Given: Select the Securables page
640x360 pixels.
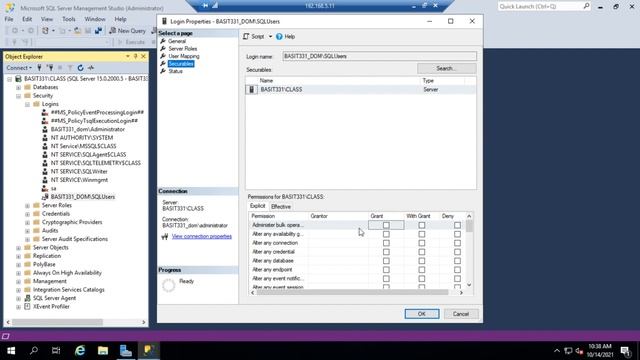Looking at the screenshot, I should [x=181, y=64].
